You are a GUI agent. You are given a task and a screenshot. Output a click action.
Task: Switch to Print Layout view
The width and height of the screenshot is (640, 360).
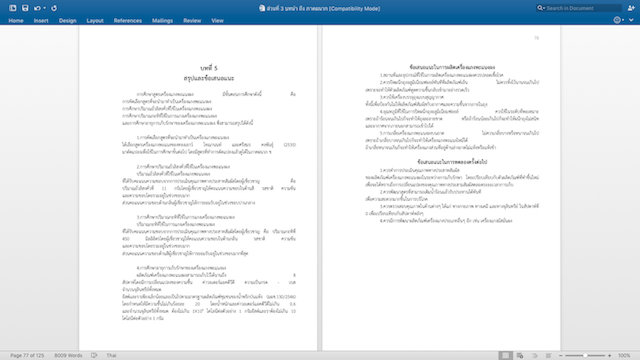505,356
